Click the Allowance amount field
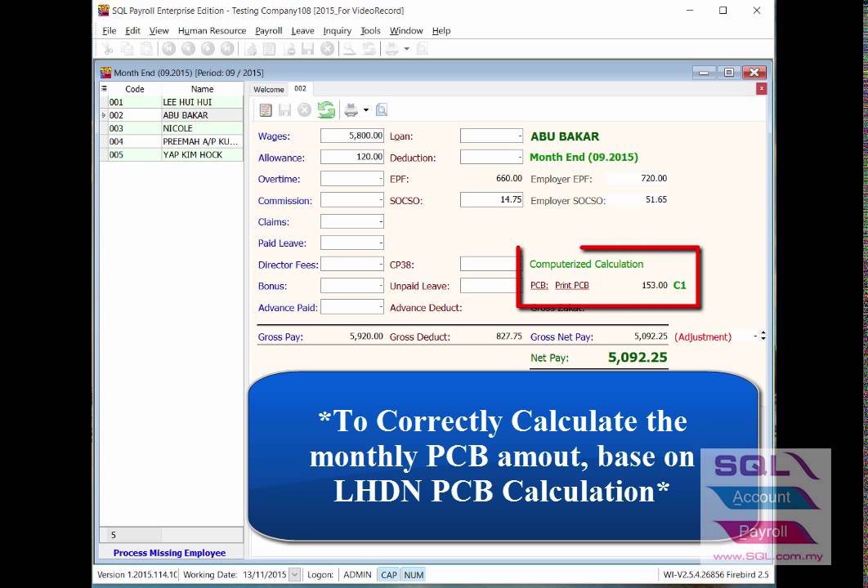The image size is (868, 588). click(x=352, y=157)
